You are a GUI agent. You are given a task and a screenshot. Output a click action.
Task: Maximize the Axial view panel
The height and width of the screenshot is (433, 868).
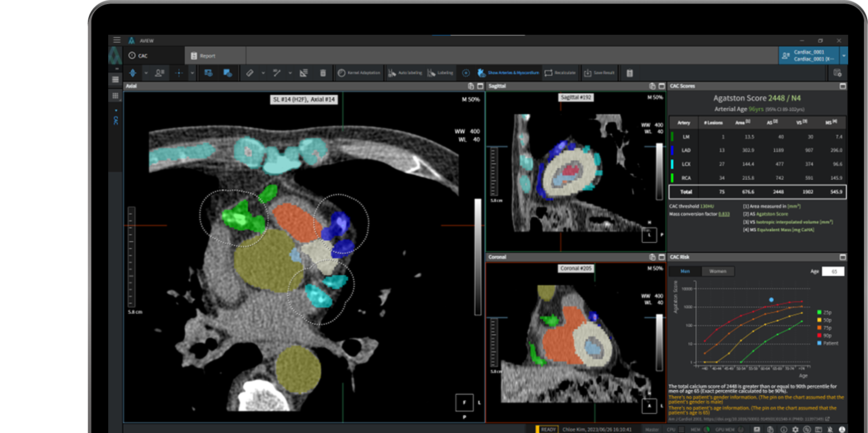tap(480, 86)
